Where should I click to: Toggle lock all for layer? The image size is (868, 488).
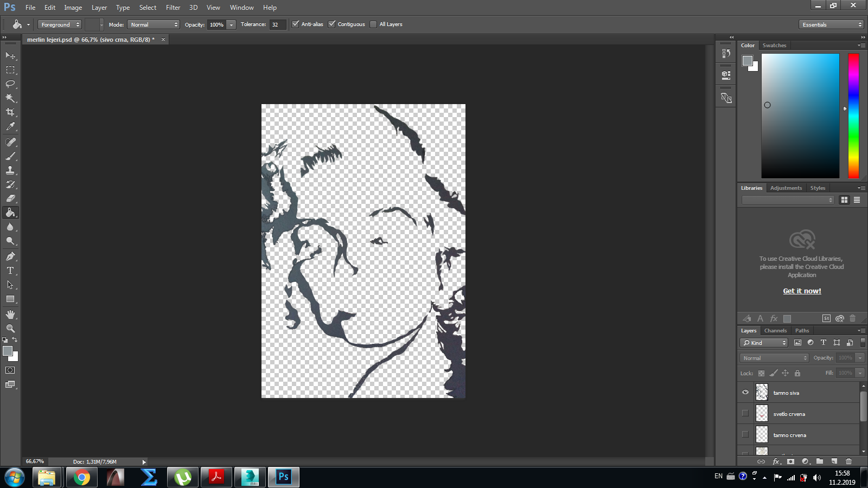pyautogui.click(x=797, y=373)
